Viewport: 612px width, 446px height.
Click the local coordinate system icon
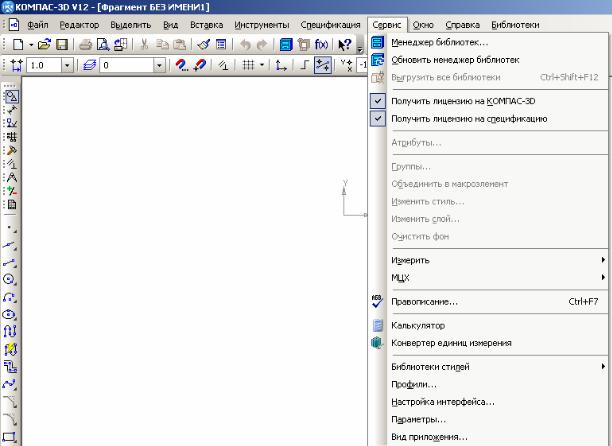click(x=281, y=65)
